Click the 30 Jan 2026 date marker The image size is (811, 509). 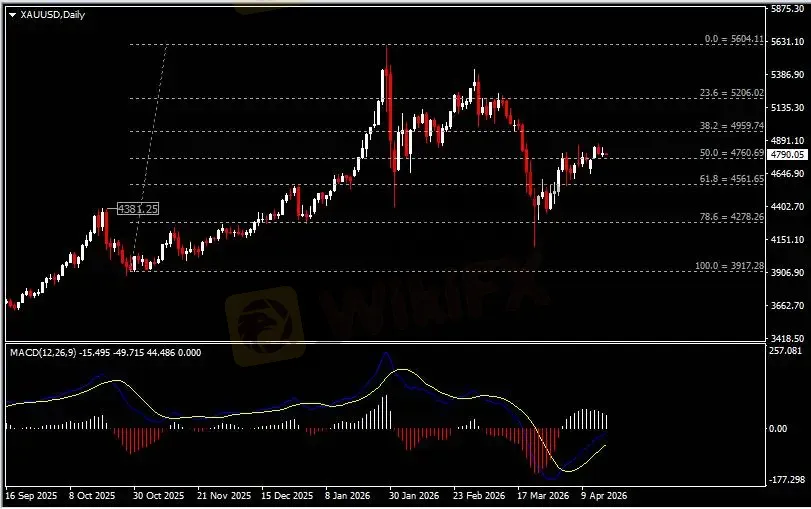(414, 495)
